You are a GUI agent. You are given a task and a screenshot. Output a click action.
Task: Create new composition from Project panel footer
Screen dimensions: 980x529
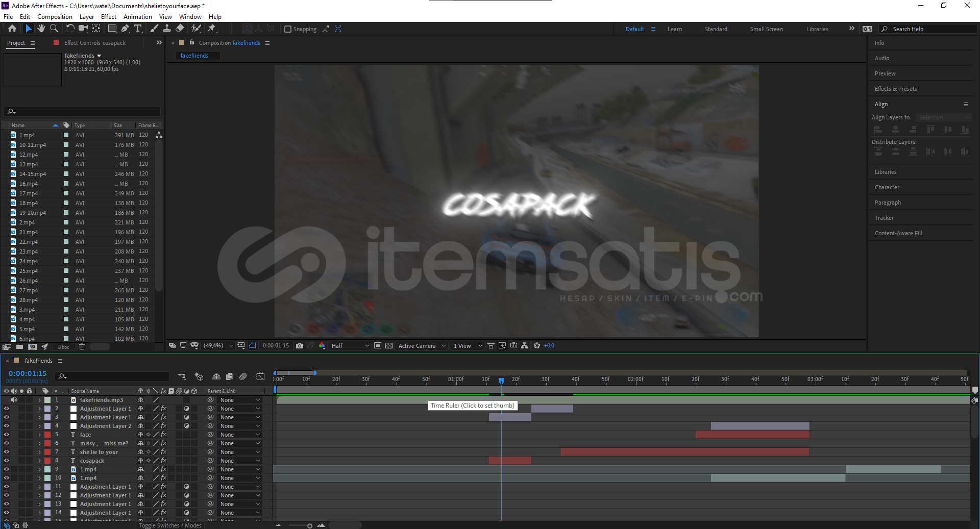tap(32, 347)
